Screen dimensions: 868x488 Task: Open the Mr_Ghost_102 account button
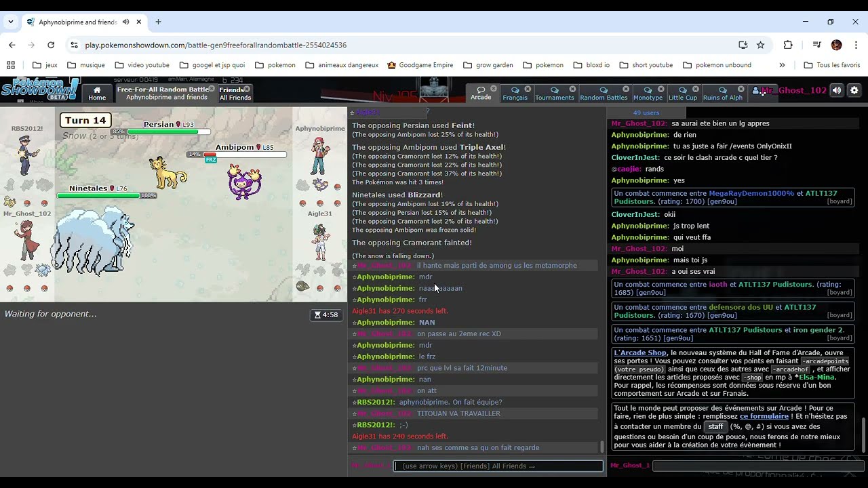(x=789, y=90)
